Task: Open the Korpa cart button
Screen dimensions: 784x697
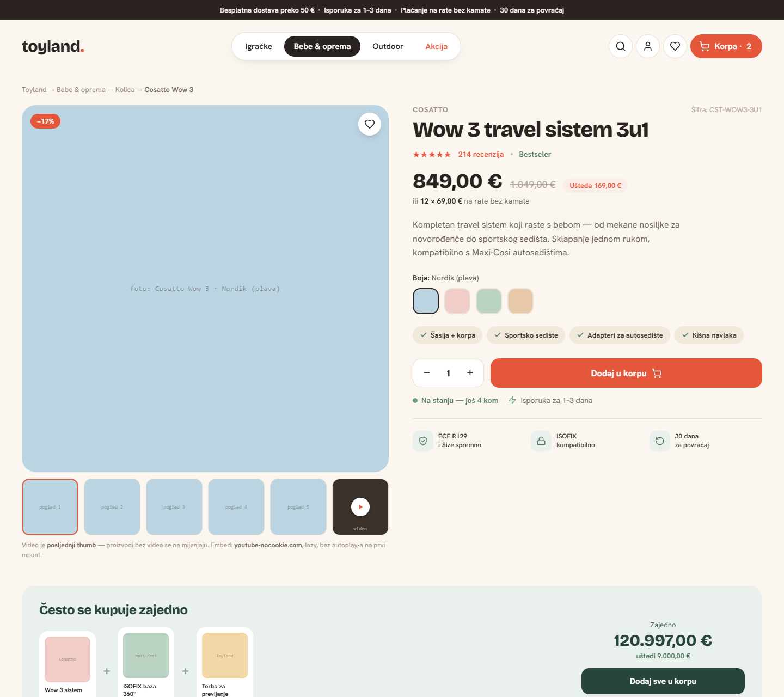Action: point(726,46)
